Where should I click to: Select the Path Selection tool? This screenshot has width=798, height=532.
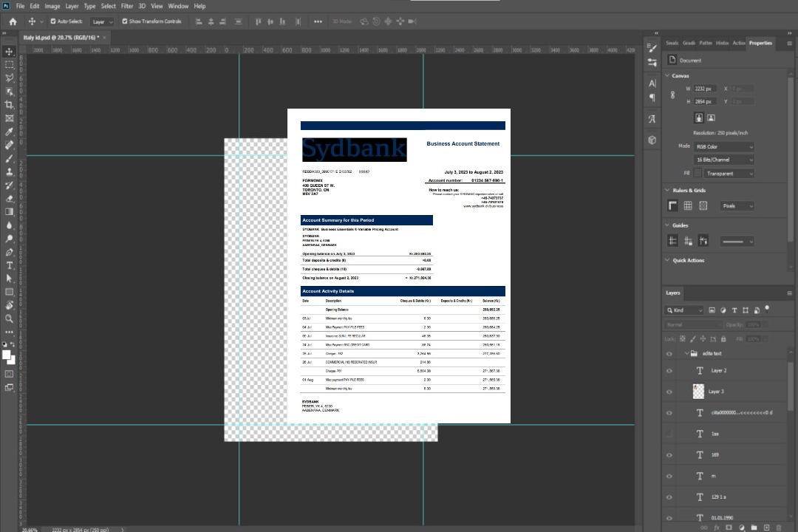tap(9, 279)
